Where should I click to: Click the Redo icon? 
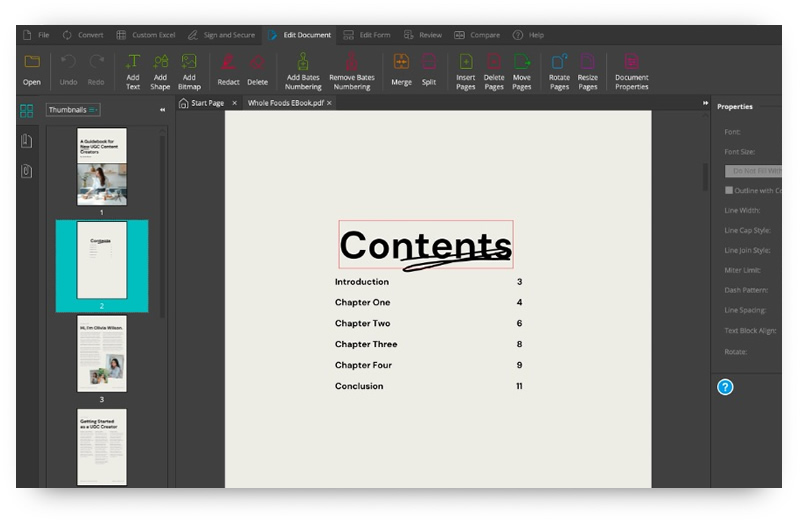(96, 62)
